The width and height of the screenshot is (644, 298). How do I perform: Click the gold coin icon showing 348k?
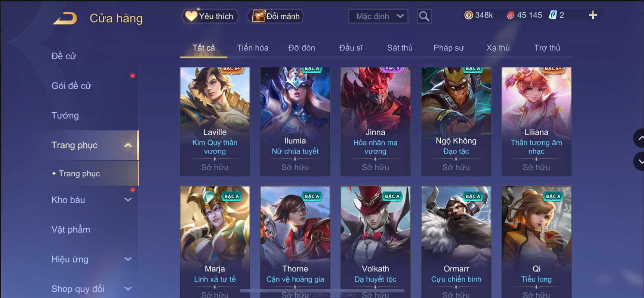tap(468, 15)
